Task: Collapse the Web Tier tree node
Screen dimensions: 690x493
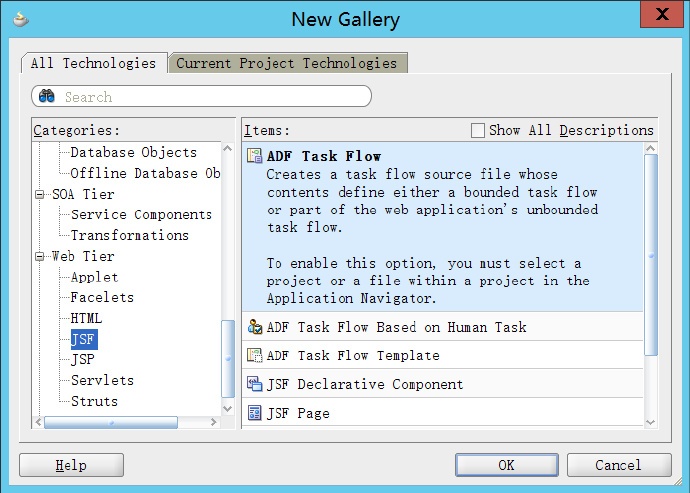Action: (40, 256)
